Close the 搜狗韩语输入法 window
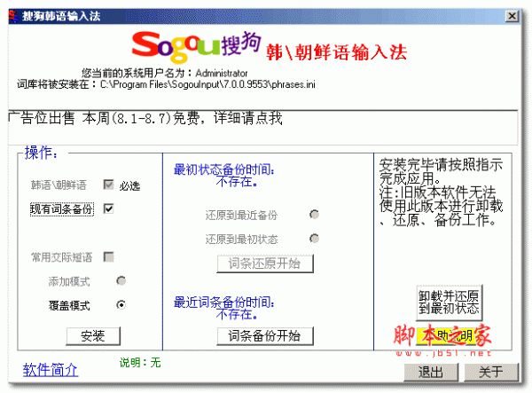532x393 pixels. pyautogui.click(x=512, y=16)
